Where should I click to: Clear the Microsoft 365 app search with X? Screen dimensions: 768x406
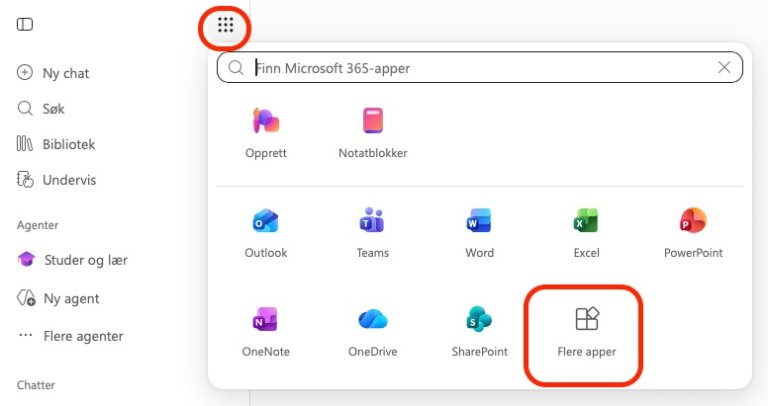(x=724, y=68)
